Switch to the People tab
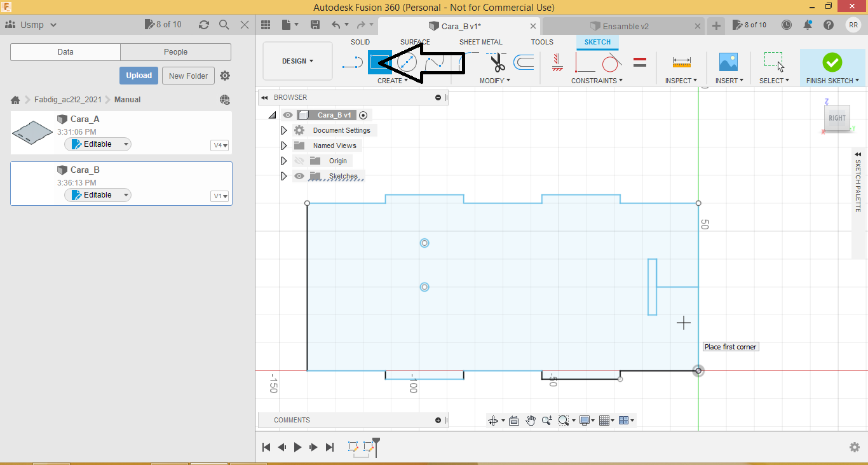This screenshot has width=868, height=465. point(175,52)
